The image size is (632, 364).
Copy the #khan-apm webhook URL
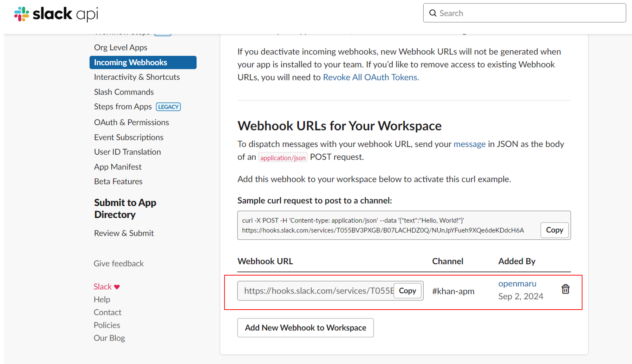click(x=407, y=291)
